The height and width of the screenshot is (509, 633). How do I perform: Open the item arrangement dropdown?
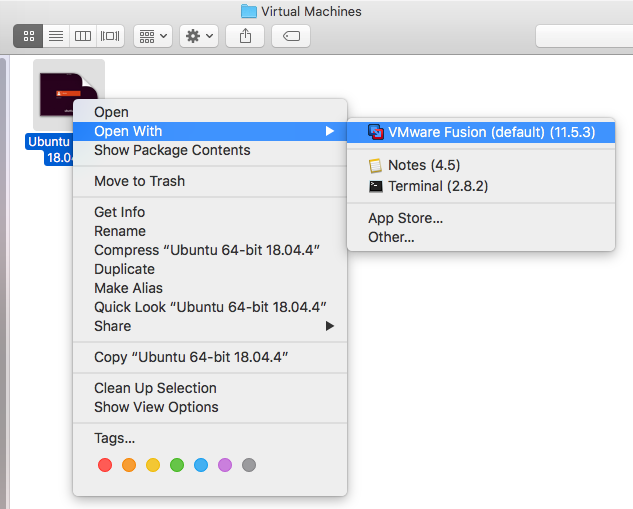pos(153,36)
